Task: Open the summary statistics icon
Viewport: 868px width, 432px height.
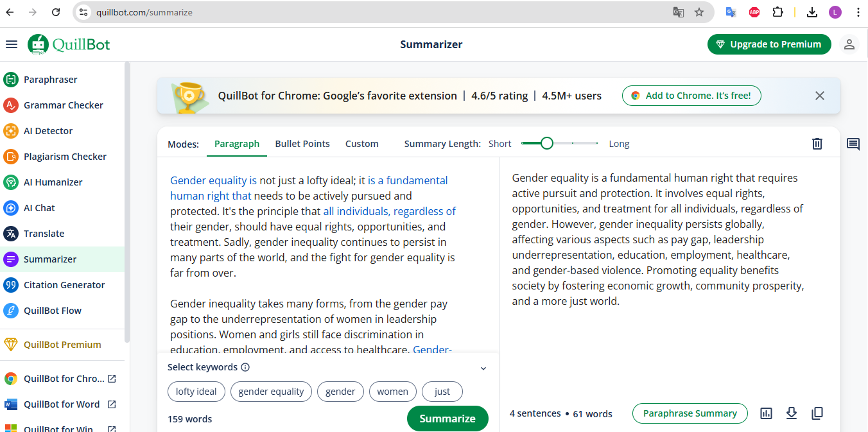Action: pos(766,413)
